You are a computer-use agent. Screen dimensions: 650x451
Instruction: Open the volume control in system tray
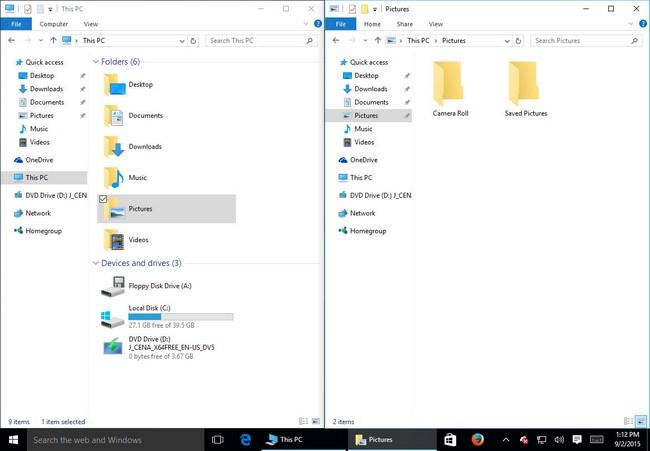(559, 440)
